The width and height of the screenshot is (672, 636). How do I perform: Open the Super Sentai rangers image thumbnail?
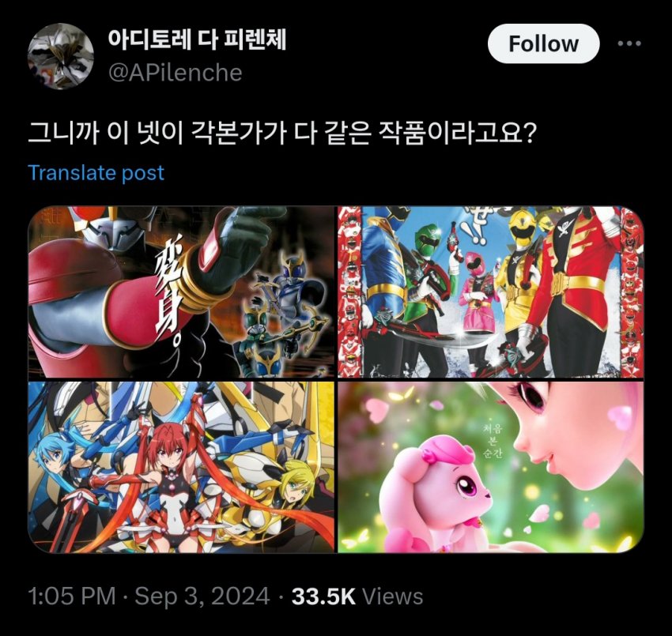(x=491, y=292)
